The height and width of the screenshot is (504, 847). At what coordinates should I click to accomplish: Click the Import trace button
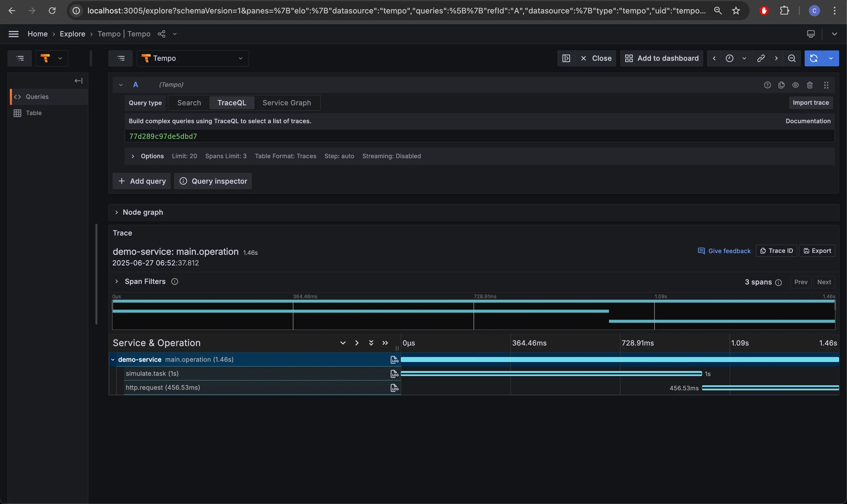pos(811,102)
